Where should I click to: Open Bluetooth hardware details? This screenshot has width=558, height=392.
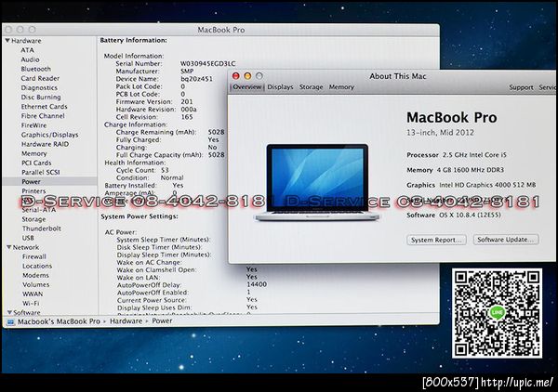click(36, 69)
